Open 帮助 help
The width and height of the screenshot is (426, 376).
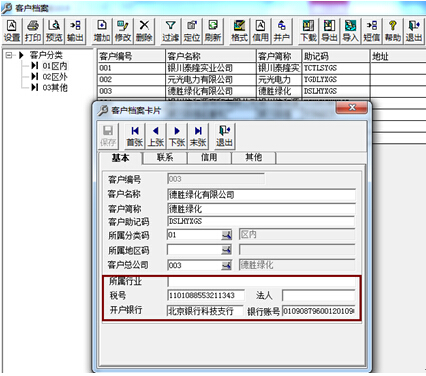[x=393, y=31]
